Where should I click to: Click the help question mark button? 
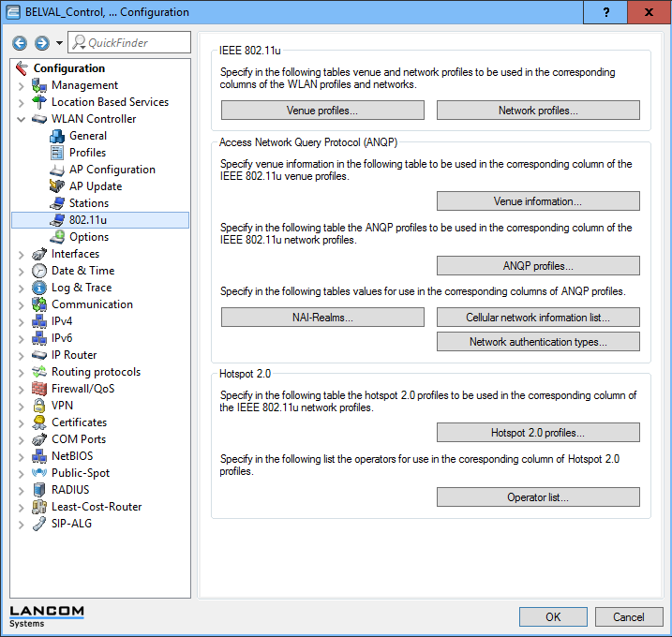pyautogui.click(x=605, y=12)
